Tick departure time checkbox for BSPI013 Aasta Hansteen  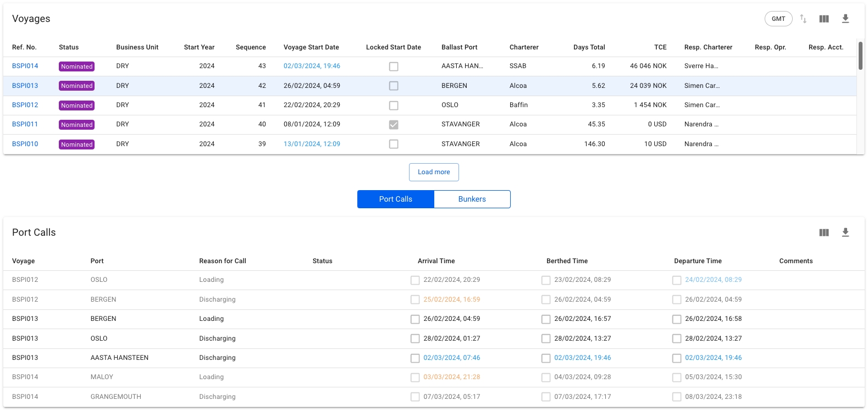point(677,358)
